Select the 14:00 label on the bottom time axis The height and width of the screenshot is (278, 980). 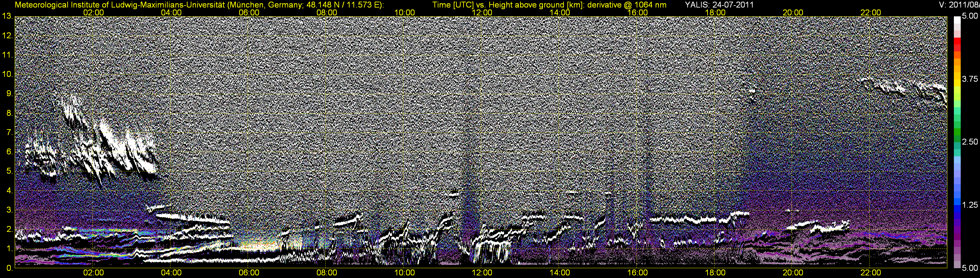[x=560, y=273]
